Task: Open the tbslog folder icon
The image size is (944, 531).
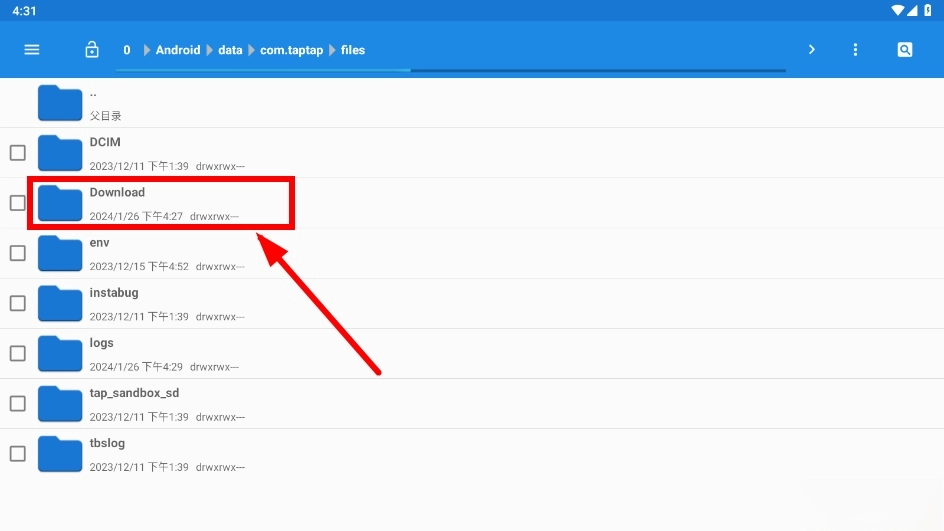Action: (60, 453)
